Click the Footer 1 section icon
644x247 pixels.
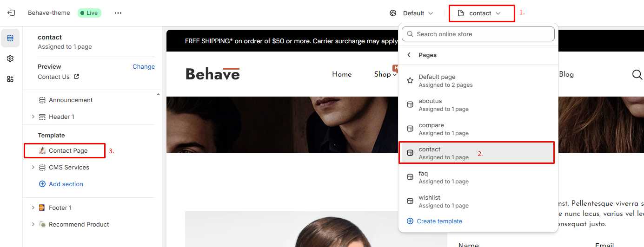coord(42,208)
